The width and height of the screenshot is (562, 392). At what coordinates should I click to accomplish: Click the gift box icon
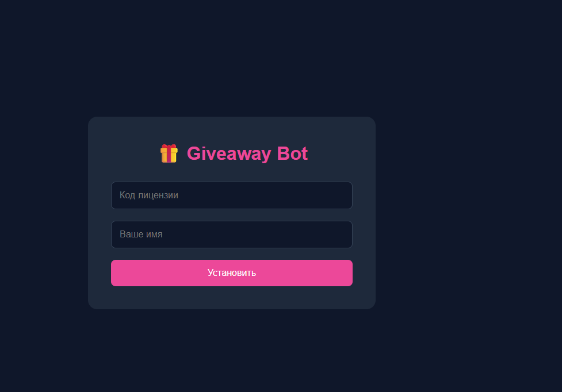[x=169, y=153]
